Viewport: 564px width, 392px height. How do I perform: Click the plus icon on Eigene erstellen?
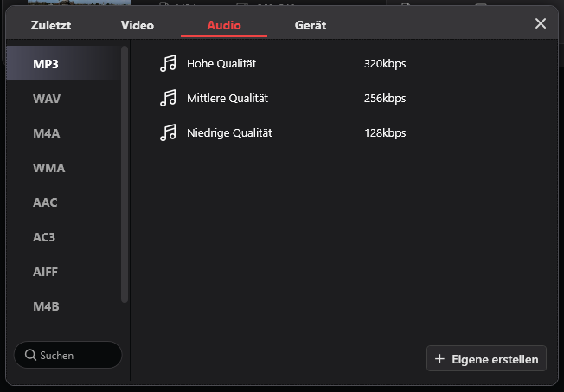pos(439,359)
